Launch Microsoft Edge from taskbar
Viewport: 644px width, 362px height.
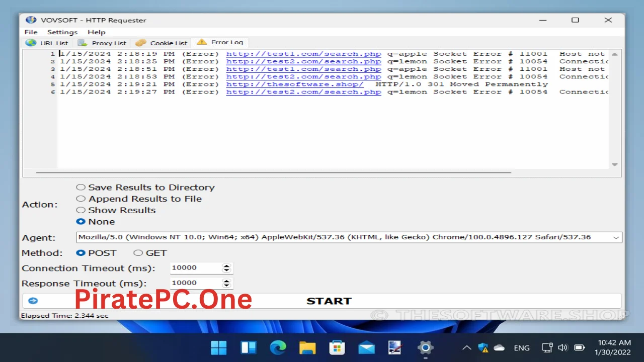(x=278, y=347)
